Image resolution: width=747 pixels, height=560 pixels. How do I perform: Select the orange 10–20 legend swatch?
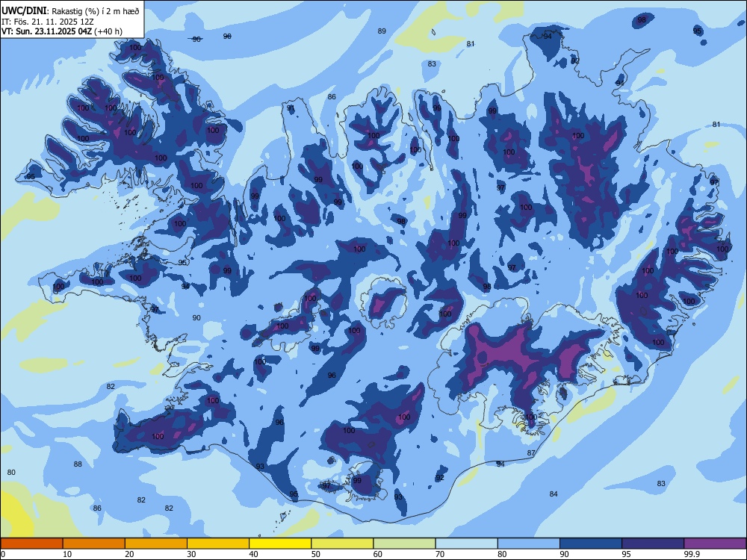pyautogui.click(x=94, y=544)
